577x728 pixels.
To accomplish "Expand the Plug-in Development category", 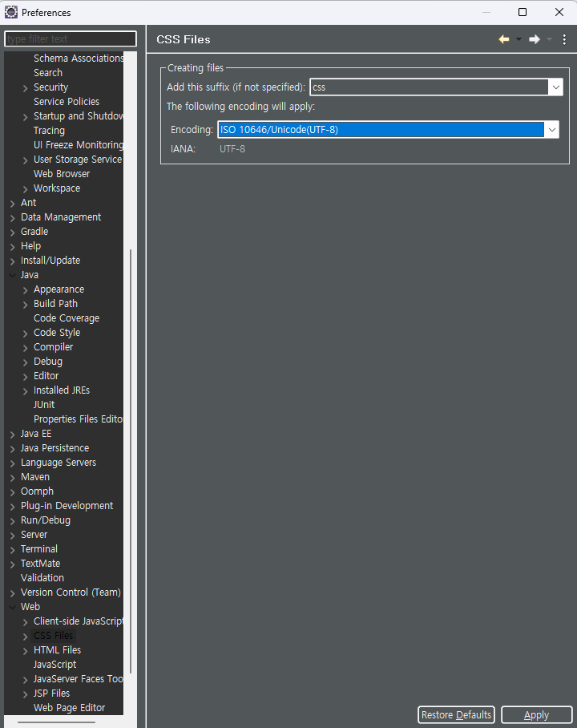I will [x=13, y=506].
